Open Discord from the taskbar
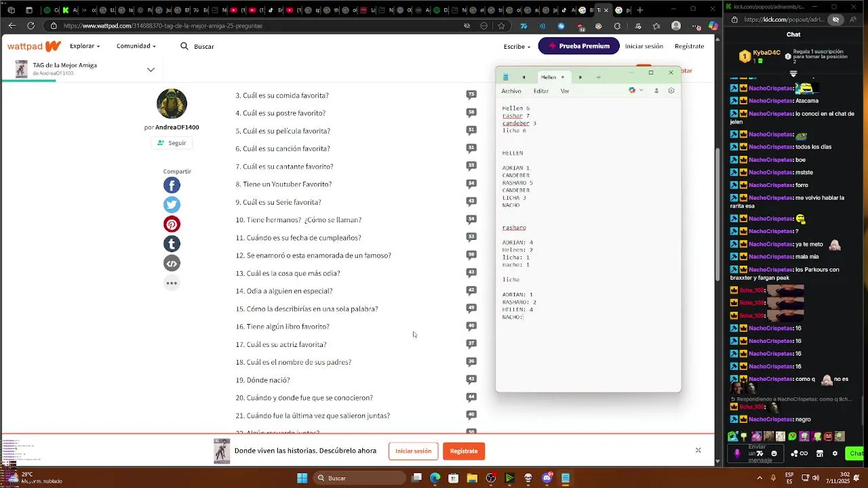Viewport: 868px width, 488px height. click(547, 478)
